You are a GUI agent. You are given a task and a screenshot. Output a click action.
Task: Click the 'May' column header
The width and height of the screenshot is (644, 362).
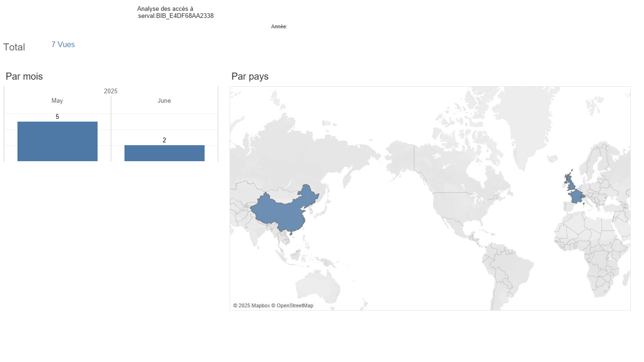click(x=57, y=101)
